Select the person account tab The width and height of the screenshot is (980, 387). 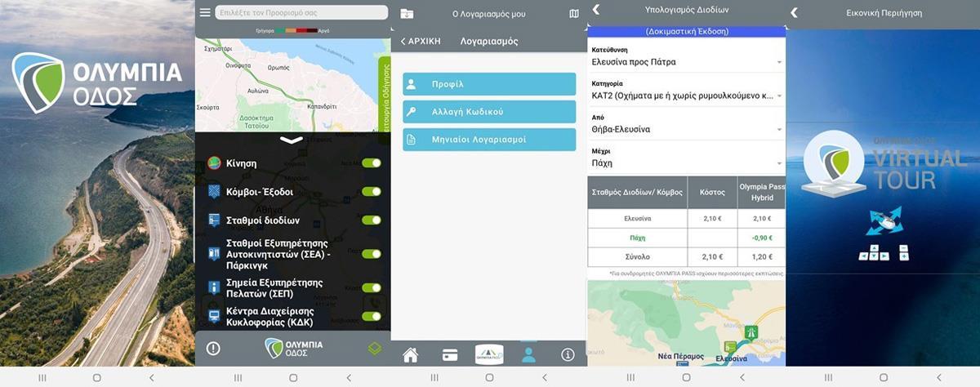528,354
